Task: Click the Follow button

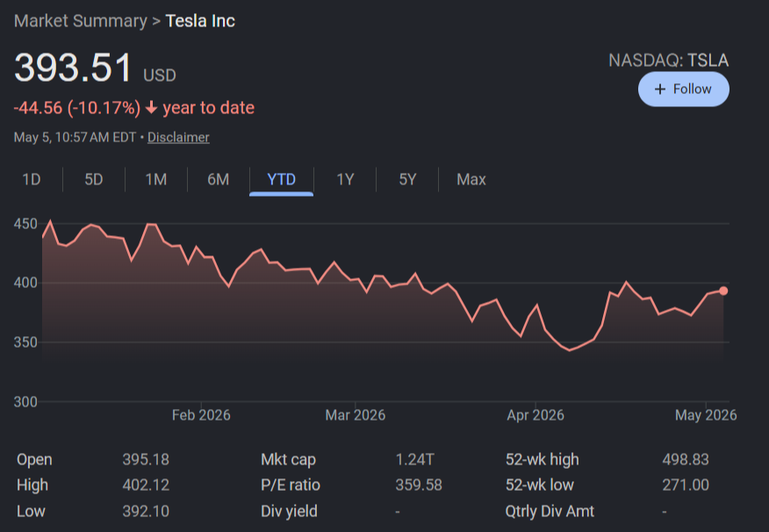Action: tap(683, 90)
